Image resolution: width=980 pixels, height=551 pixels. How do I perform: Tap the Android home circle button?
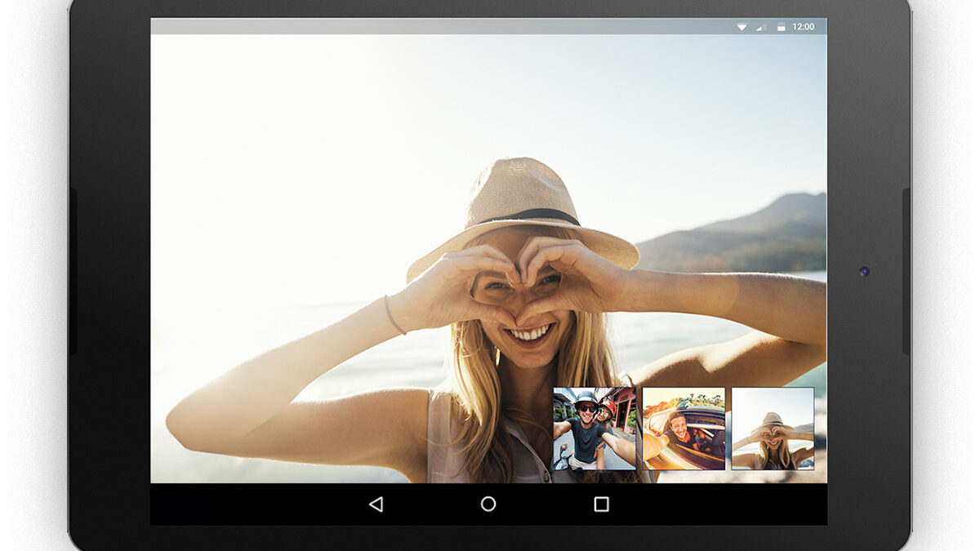pos(488,504)
